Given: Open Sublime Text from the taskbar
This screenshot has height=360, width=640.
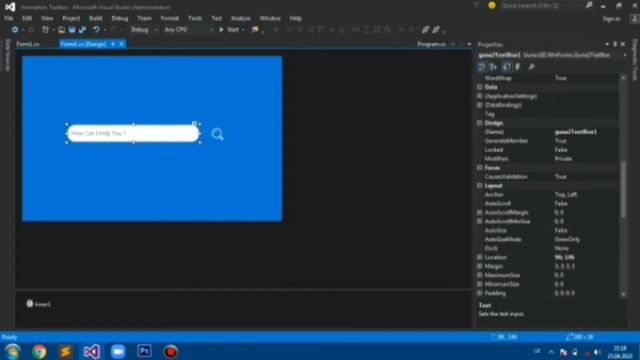Looking at the screenshot, I should [65, 351].
